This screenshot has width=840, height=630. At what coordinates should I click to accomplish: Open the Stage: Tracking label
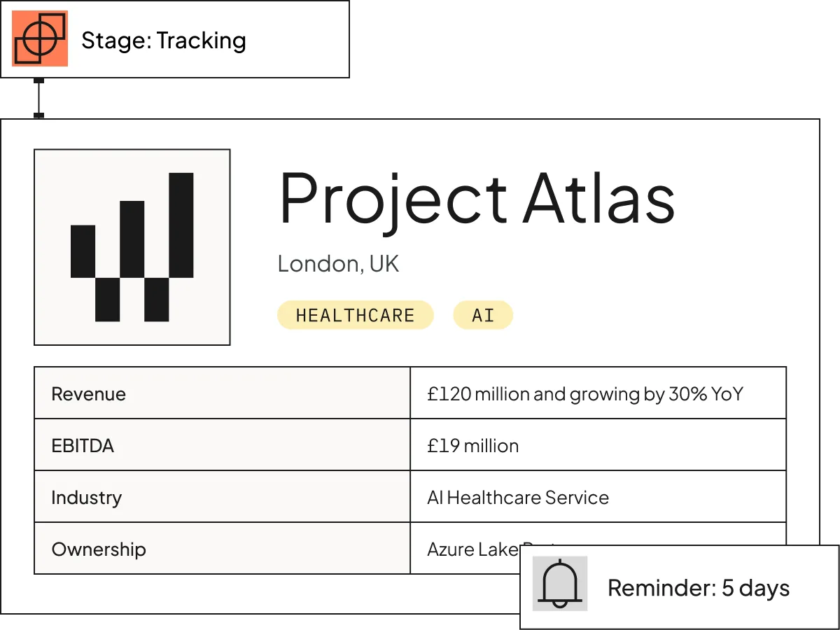tap(164, 41)
